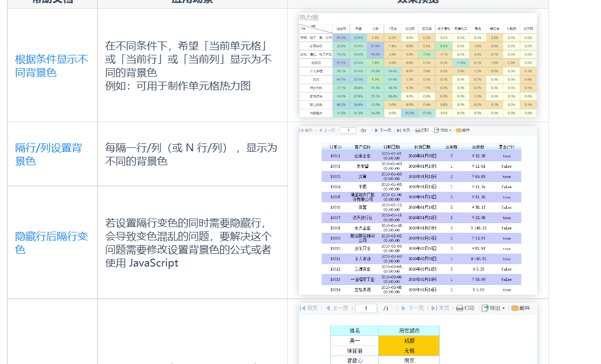Open the 根据条件显示不同背景色 help link
The width and height of the screenshot is (601, 364).
pyautogui.click(x=51, y=66)
